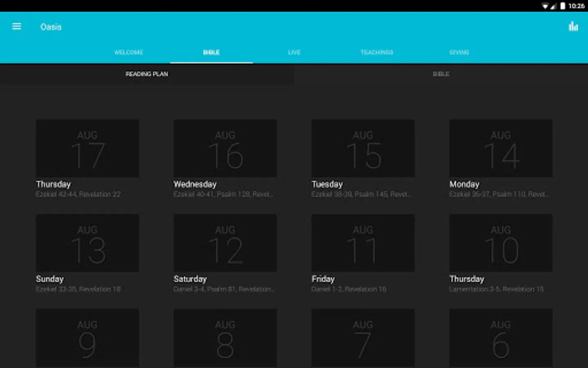588x368 pixels.
Task: Select the Bible tab in top bar
Action: (212, 52)
